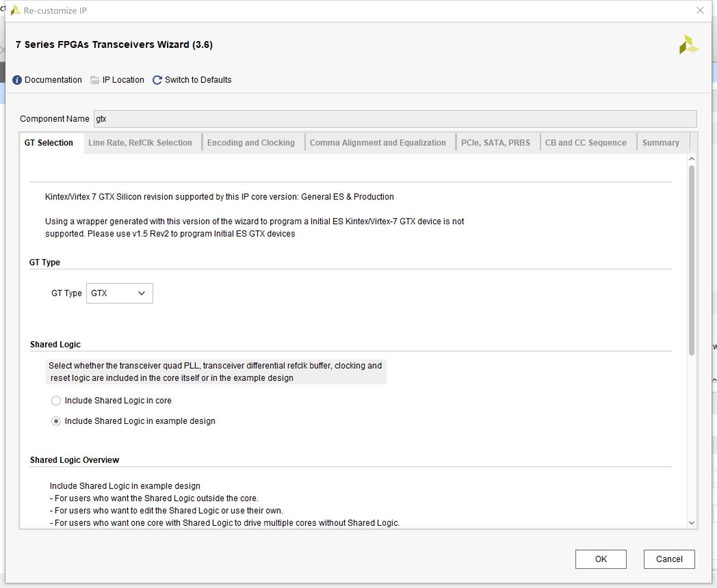
Task: Open the Line Rate, RefClk Selection tab
Action: click(x=140, y=143)
